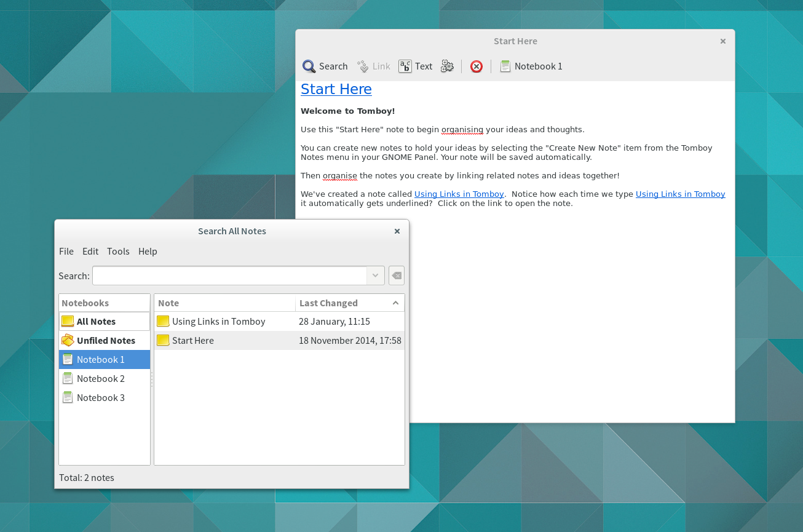Click the date 28 January, 11:15
Viewport: 803px width, 532px height.
[x=334, y=321]
